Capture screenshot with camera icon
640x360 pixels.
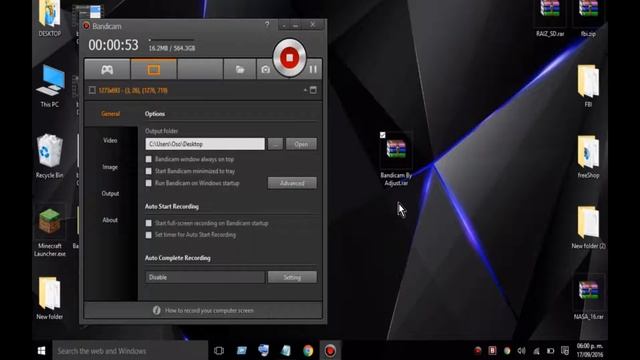[265, 69]
